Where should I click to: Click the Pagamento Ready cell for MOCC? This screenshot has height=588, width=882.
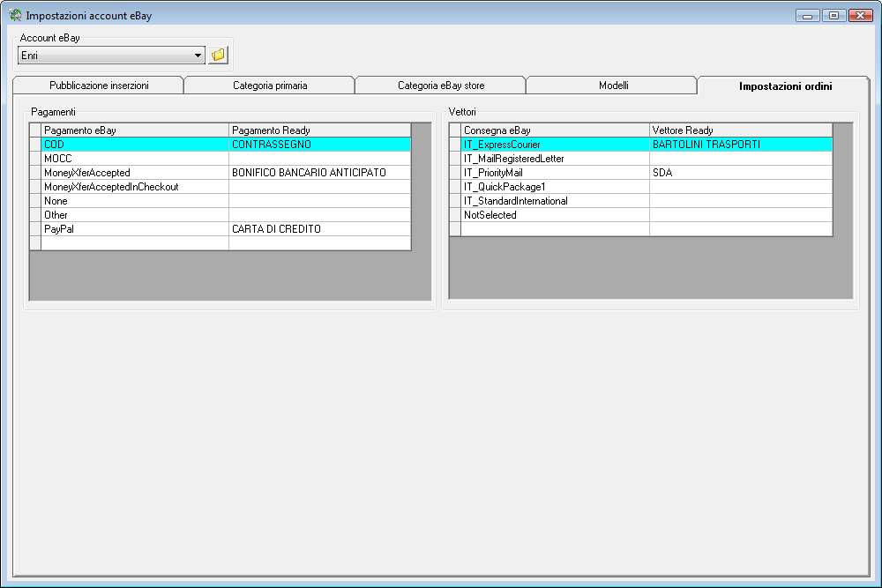point(319,159)
